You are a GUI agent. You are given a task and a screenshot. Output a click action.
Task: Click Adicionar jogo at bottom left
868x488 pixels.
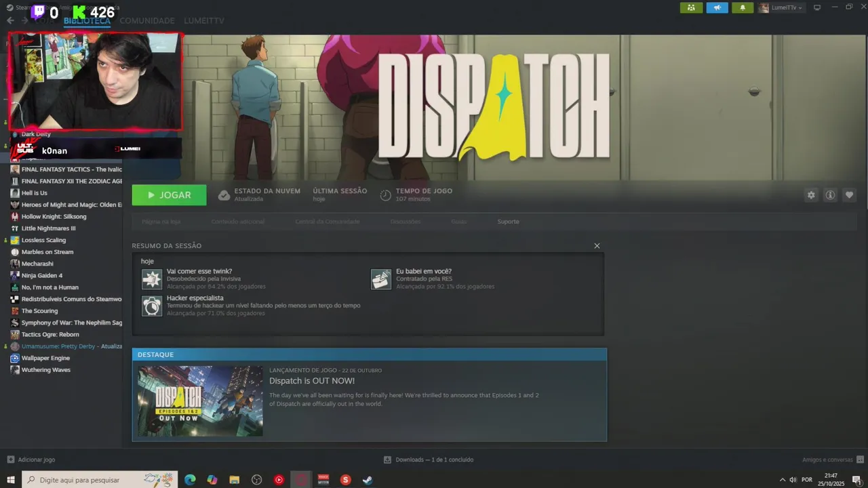point(31,460)
